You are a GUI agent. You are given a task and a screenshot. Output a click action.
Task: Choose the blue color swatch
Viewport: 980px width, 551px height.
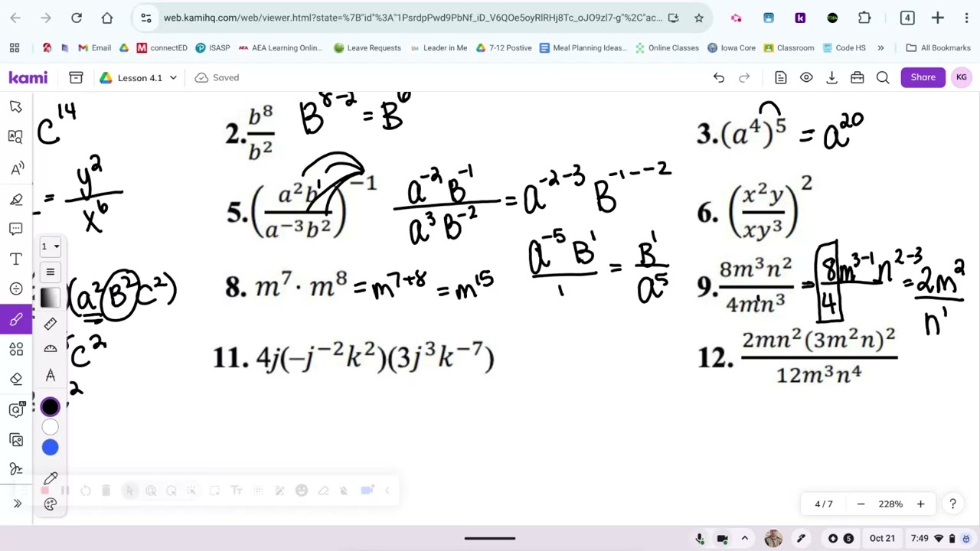pos(51,448)
